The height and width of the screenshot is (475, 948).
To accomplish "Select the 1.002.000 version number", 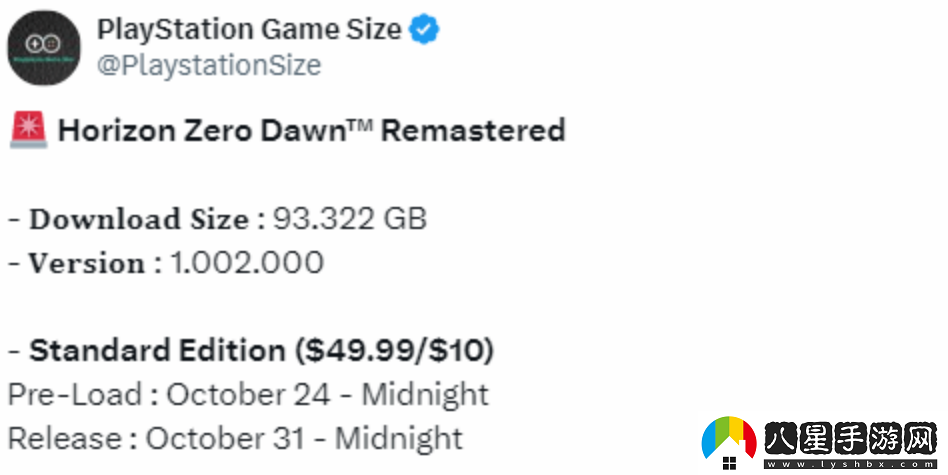I will [247, 263].
